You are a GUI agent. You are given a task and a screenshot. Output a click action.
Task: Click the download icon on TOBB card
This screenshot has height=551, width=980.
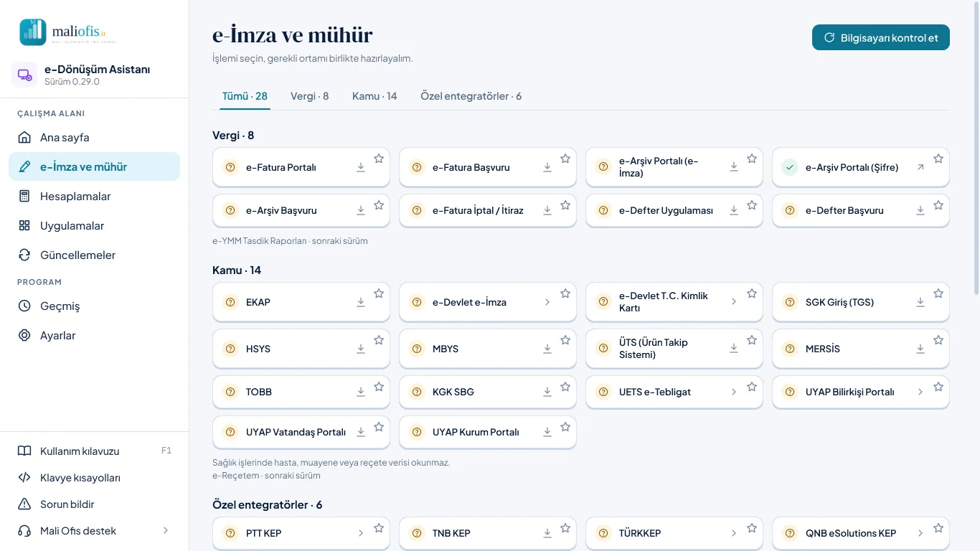361,392
